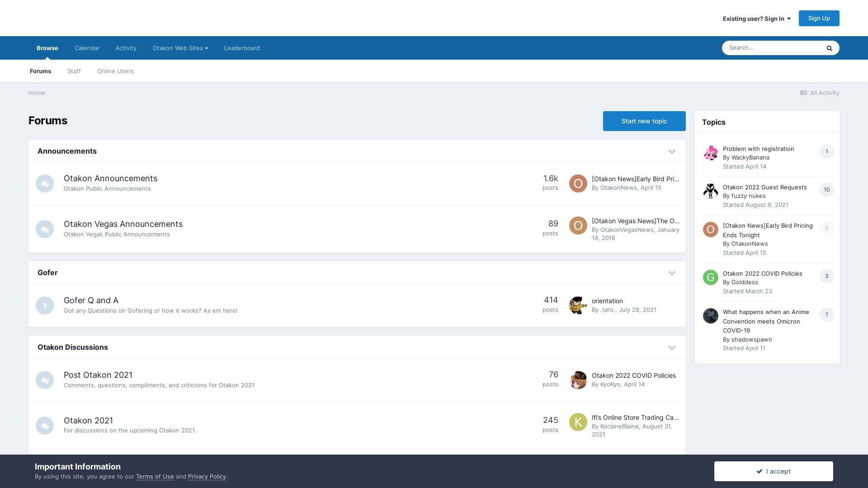
Task: Open [Otakon Vegas News] latest post link
Action: click(636, 221)
